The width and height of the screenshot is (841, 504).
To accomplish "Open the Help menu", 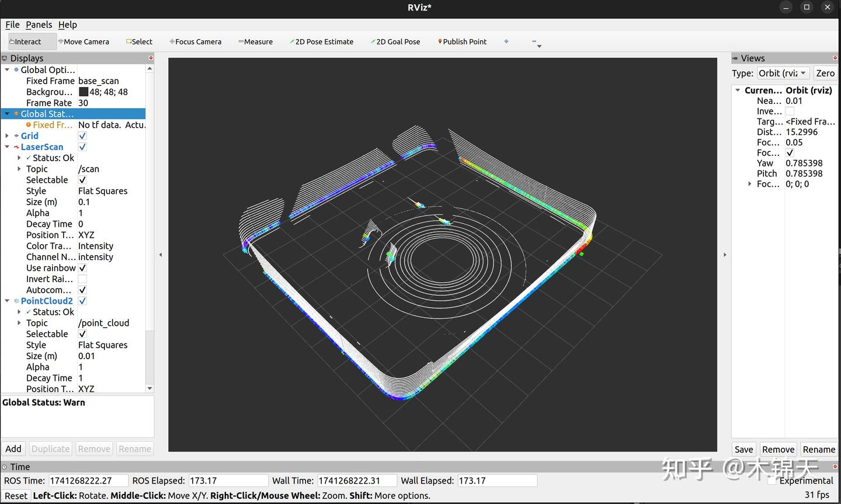I will point(68,25).
